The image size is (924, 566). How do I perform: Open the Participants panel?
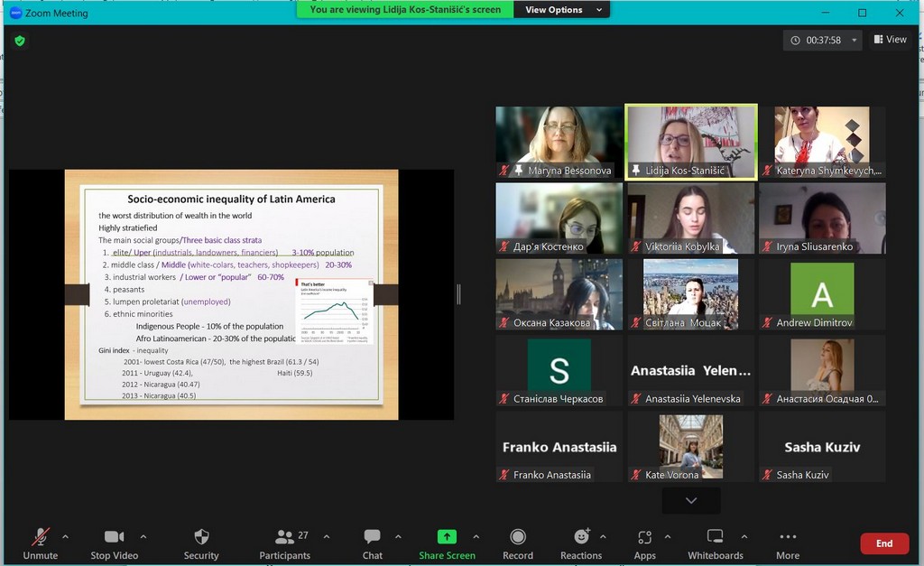pyautogui.click(x=285, y=538)
